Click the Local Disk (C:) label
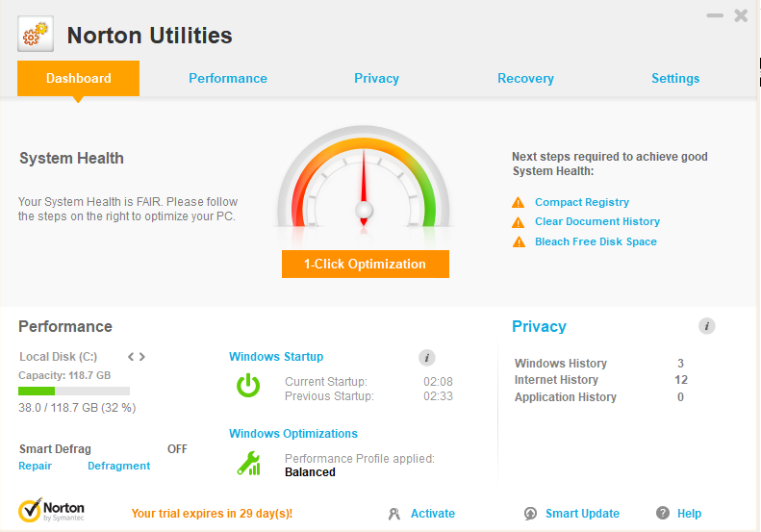 pyautogui.click(x=59, y=357)
